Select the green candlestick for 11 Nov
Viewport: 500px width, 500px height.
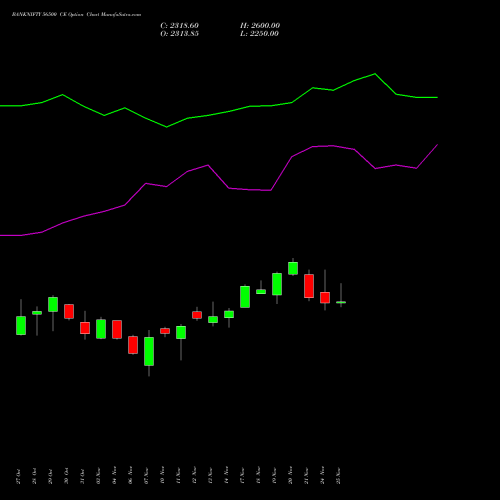(x=181, y=332)
